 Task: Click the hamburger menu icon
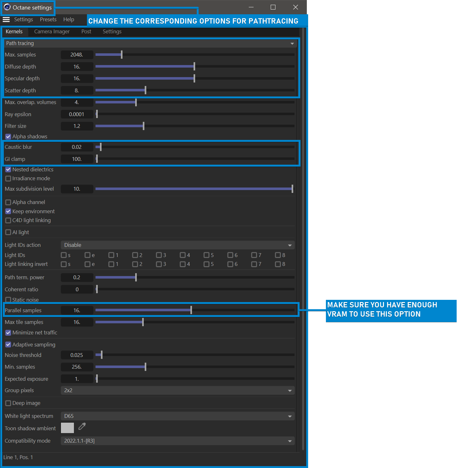click(6, 20)
